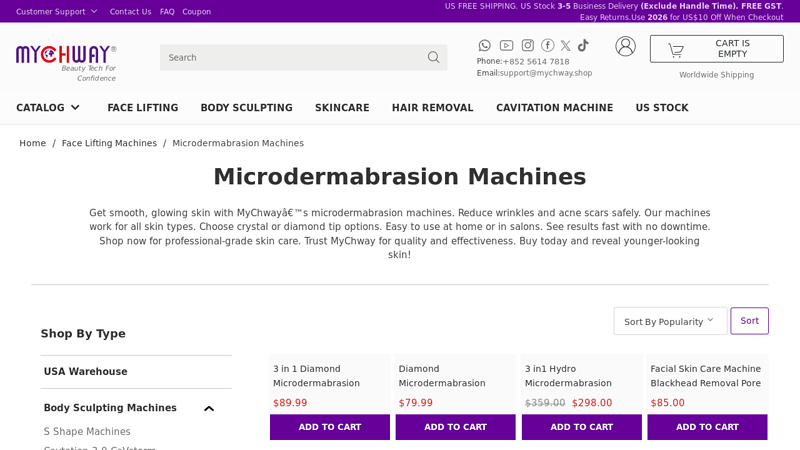Go to BODY SCULPTING menu
Screen dimensions: 800x450
[x=246, y=108]
